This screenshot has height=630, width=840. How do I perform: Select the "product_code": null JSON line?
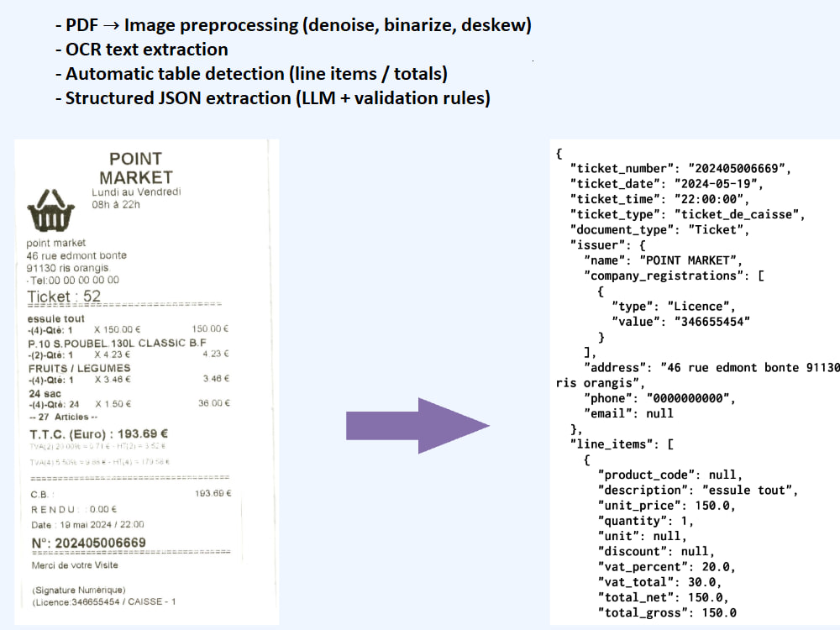tap(670, 475)
